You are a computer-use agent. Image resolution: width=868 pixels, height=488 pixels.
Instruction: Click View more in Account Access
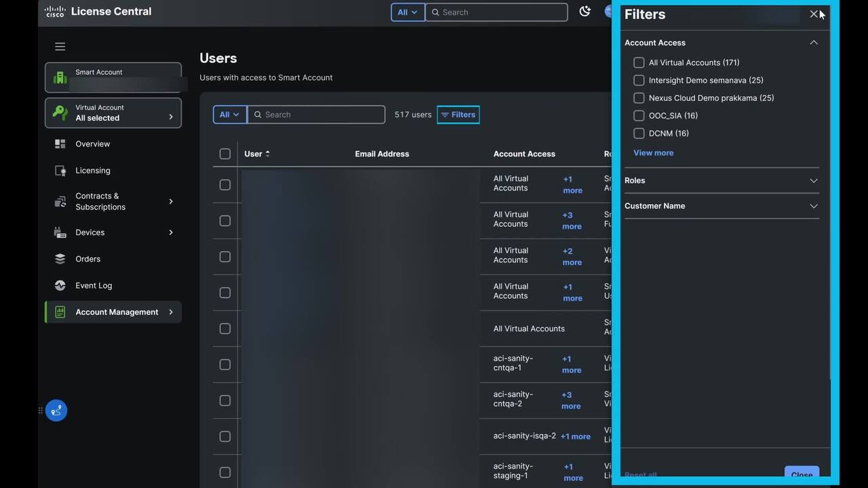coord(653,152)
